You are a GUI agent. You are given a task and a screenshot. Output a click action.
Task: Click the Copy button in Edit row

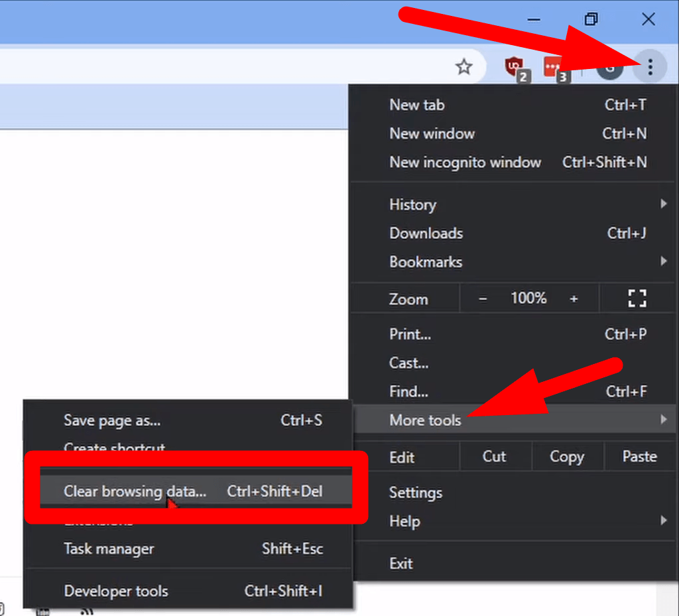[567, 457]
